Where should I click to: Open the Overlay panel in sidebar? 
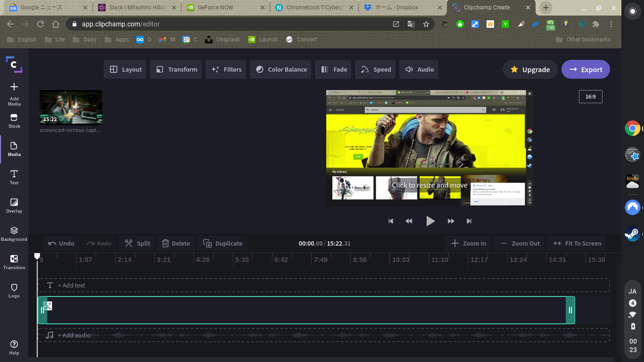coord(14,206)
